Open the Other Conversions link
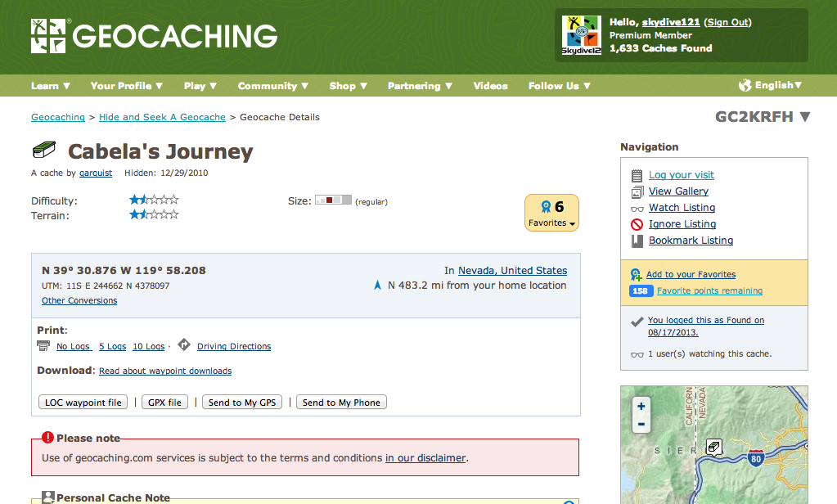837x504 pixels. click(79, 300)
